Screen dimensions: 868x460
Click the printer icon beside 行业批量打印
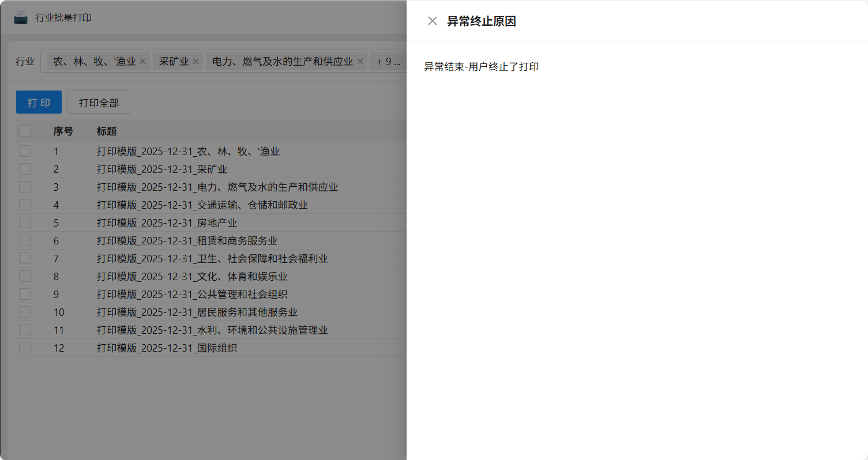coord(21,18)
